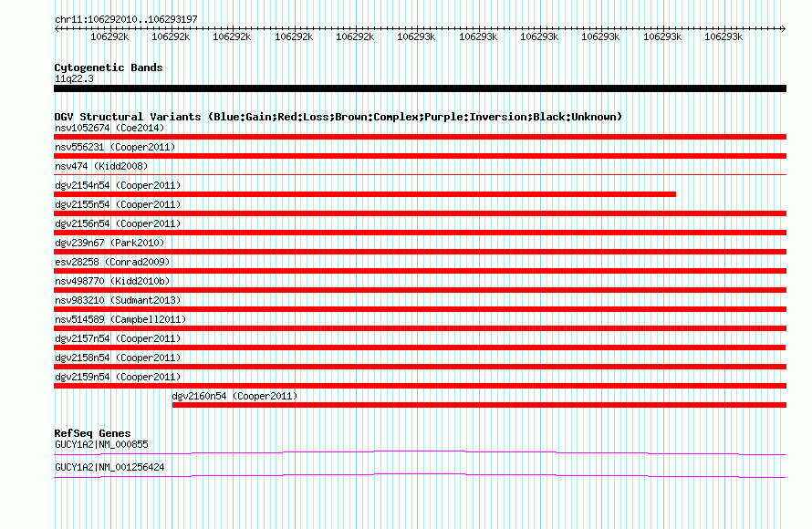Viewport: 812px width, 529px height.
Task: Open variant dgv239n67 (Park2010) label
Action: pos(109,243)
